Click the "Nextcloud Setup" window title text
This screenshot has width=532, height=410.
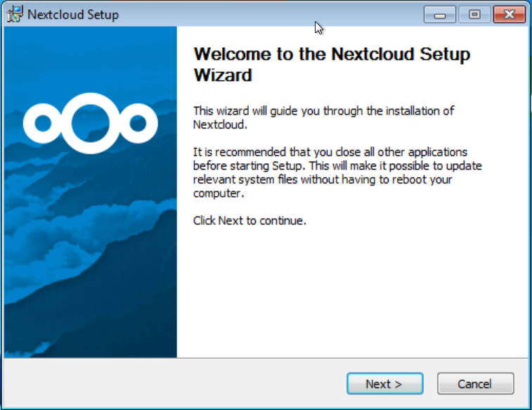pos(72,15)
